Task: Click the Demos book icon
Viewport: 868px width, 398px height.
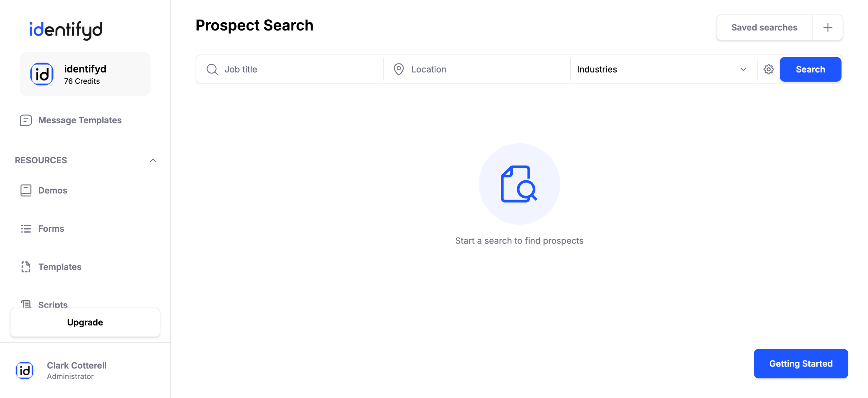Action: [26, 190]
